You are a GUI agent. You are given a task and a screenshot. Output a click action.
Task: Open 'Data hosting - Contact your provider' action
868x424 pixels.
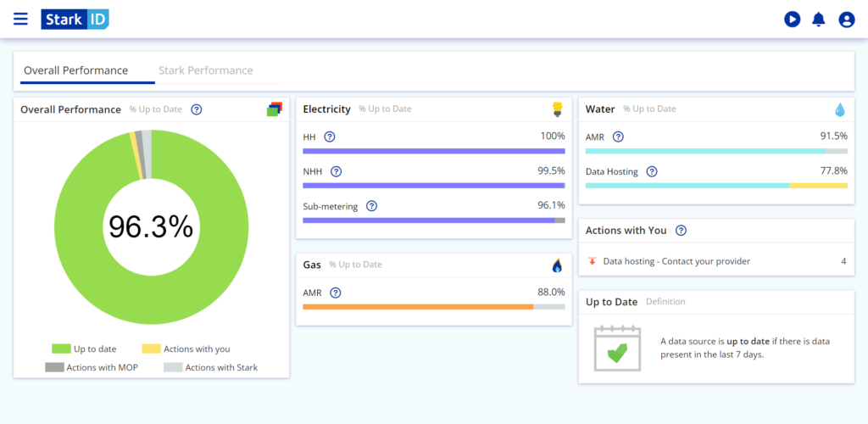[x=676, y=261]
